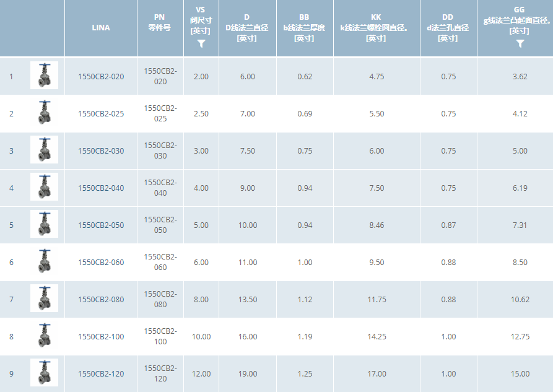Click flange diameter value 19.00
553x392 pixels.
pyautogui.click(x=248, y=373)
